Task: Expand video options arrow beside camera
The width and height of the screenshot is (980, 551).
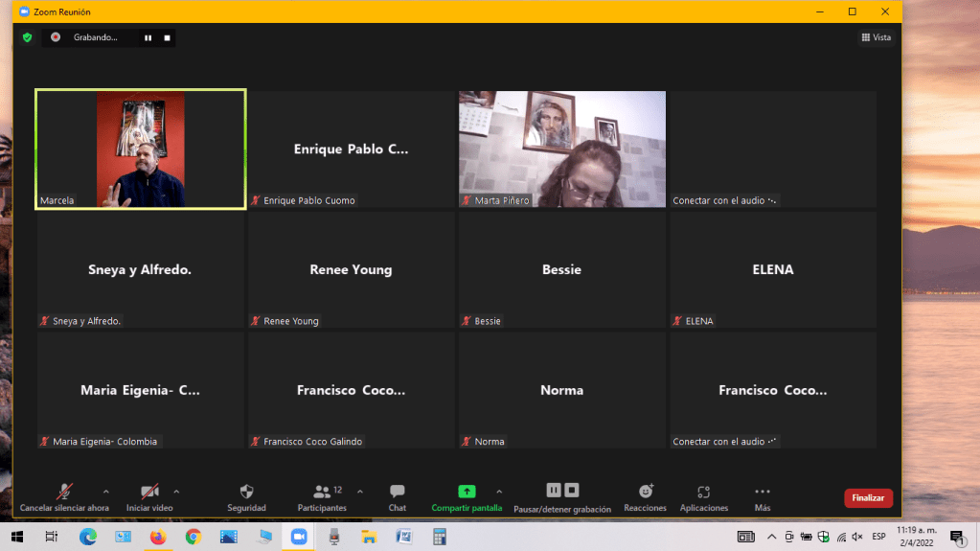Action: tap(176, 491)
